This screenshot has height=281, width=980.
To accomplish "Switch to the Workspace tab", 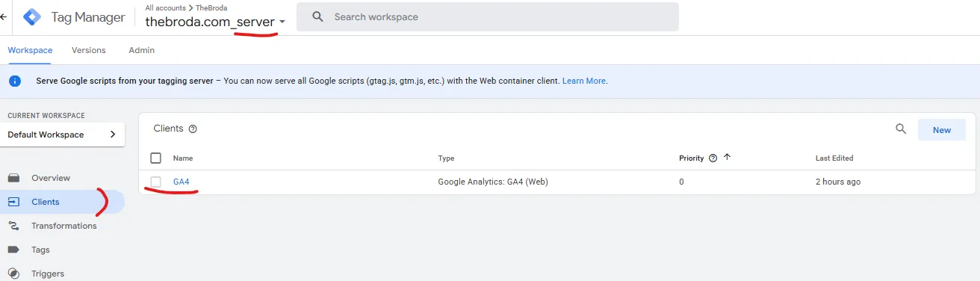I will click(x=30, y=50).
